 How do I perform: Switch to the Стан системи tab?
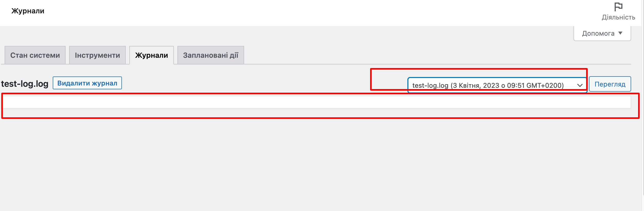(x=35, y=55)
